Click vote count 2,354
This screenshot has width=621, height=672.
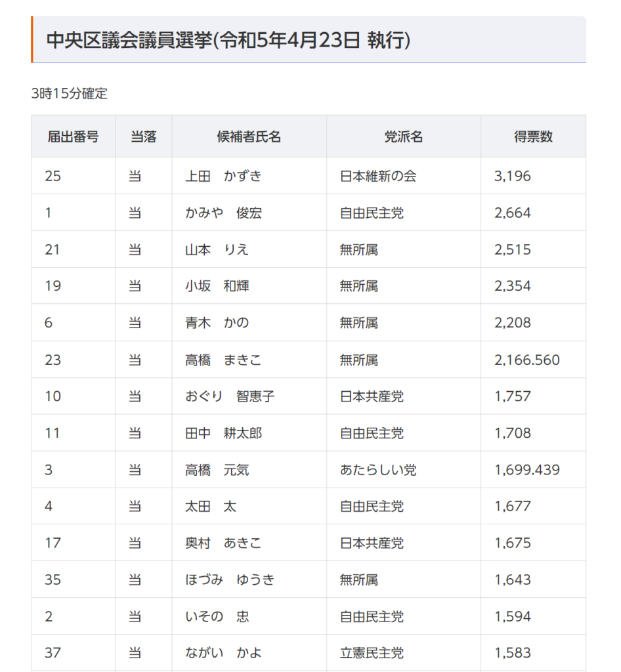(x=513, y=286)
